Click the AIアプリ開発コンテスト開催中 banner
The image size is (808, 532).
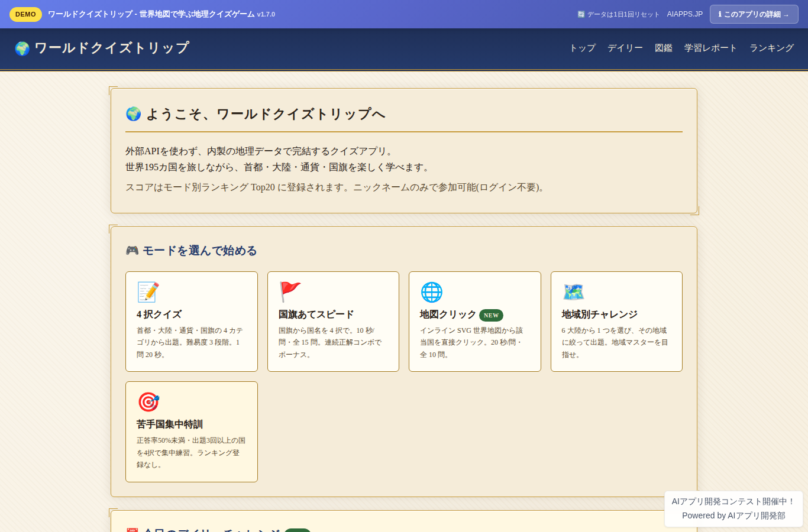[x=733, y=501]
